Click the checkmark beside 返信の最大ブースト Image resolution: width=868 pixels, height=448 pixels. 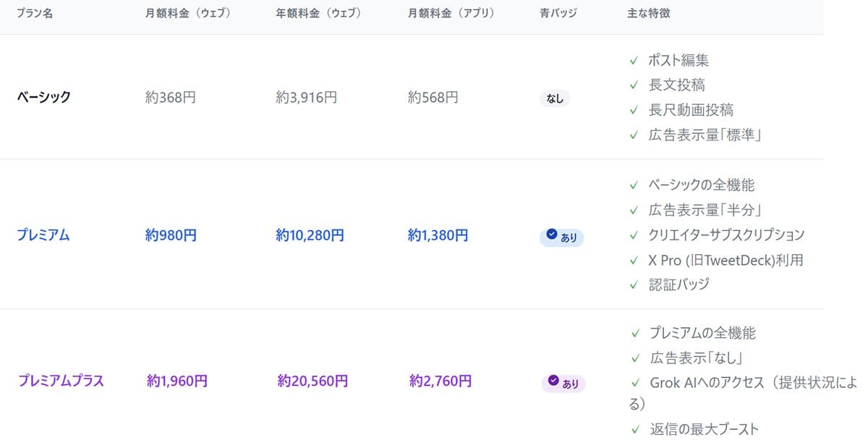[635, 430]
